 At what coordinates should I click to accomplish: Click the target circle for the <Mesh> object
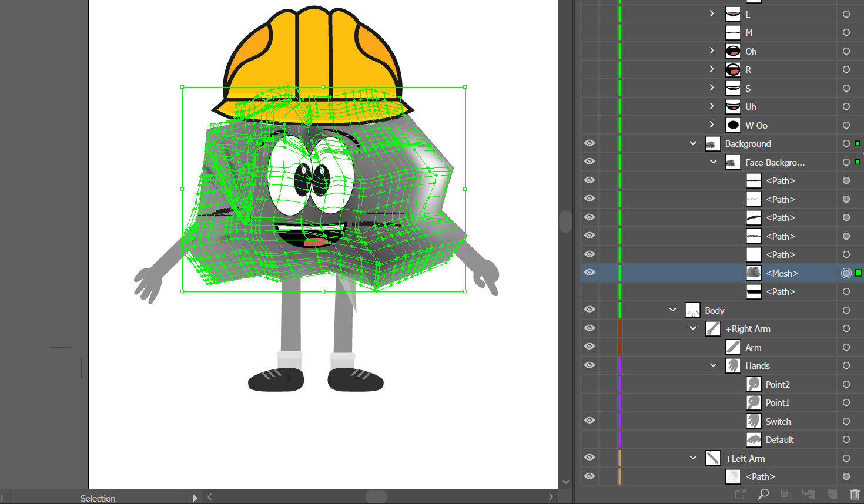coord(846,273)
